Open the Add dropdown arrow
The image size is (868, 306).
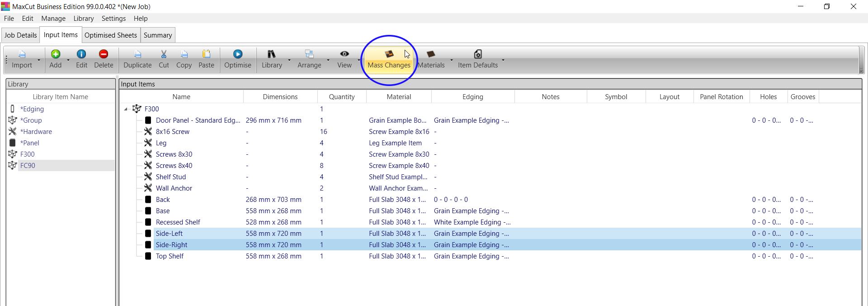point(68,60)
